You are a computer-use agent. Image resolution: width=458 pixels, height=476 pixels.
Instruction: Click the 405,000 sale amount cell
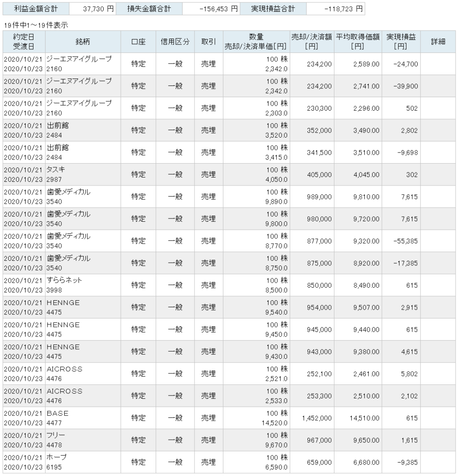[x=312, y=175]
